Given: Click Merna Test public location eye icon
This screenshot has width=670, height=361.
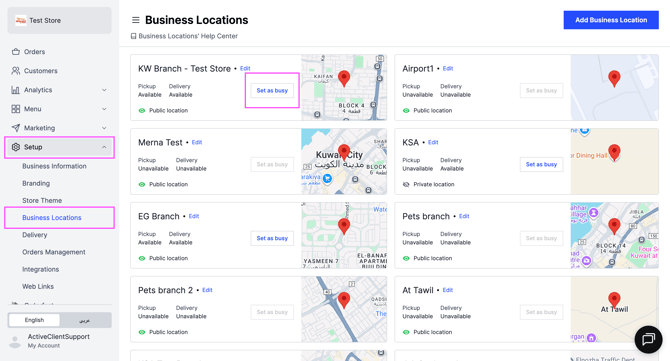Looking at the screenshot, I should tap(142, 185).
